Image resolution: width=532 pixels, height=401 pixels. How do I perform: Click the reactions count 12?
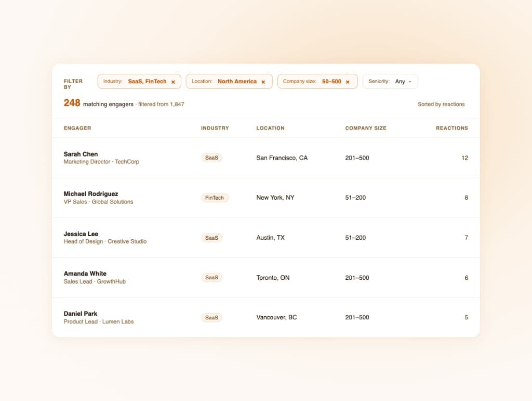click(465, 158)
